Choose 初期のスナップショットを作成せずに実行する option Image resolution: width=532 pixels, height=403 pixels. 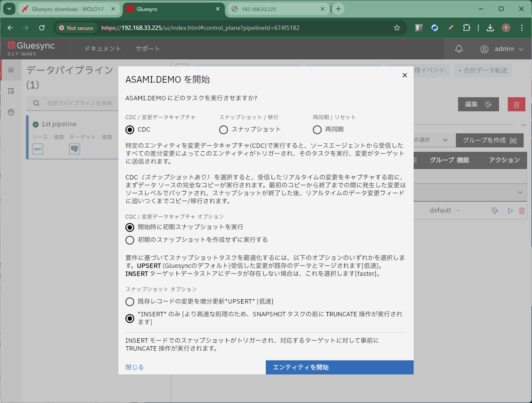(130, 240)
